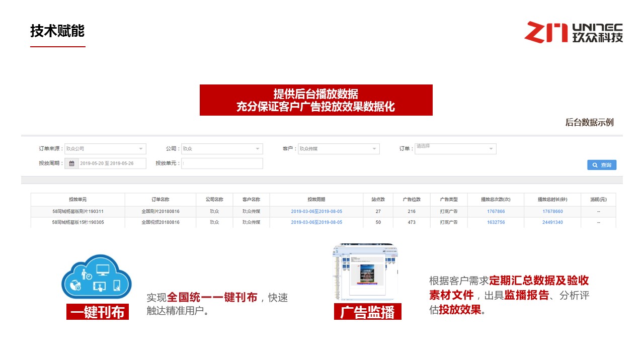The image size is (644, 362).
Task: Open the 订单 请选择 dropdown
Action: coord(491,149)
